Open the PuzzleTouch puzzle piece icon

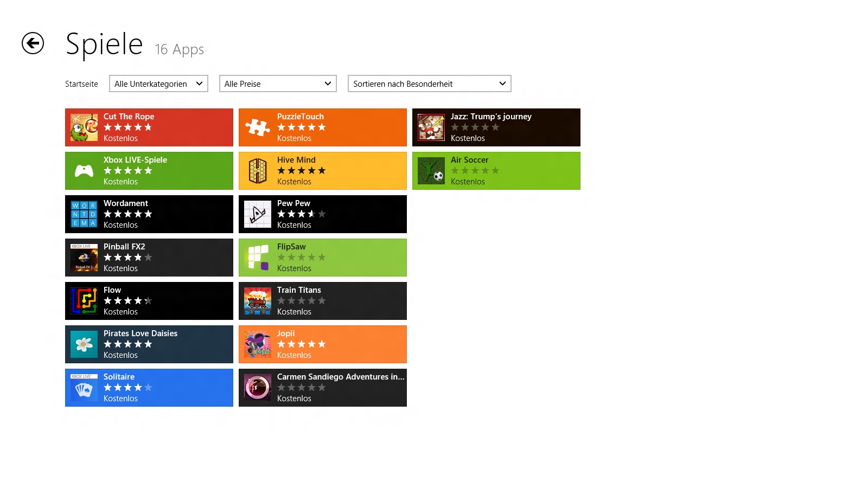tap(258, 127)
